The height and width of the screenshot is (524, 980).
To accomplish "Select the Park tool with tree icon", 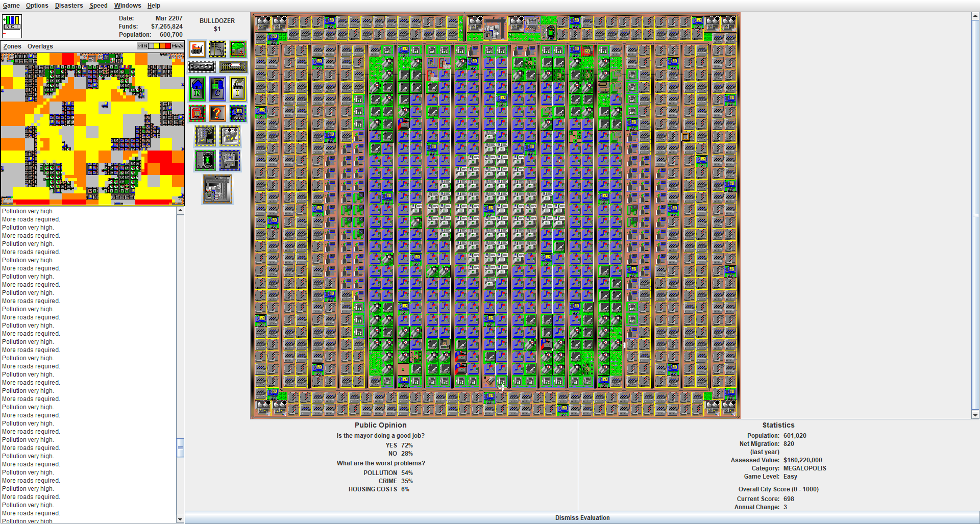I will point(238,49).
